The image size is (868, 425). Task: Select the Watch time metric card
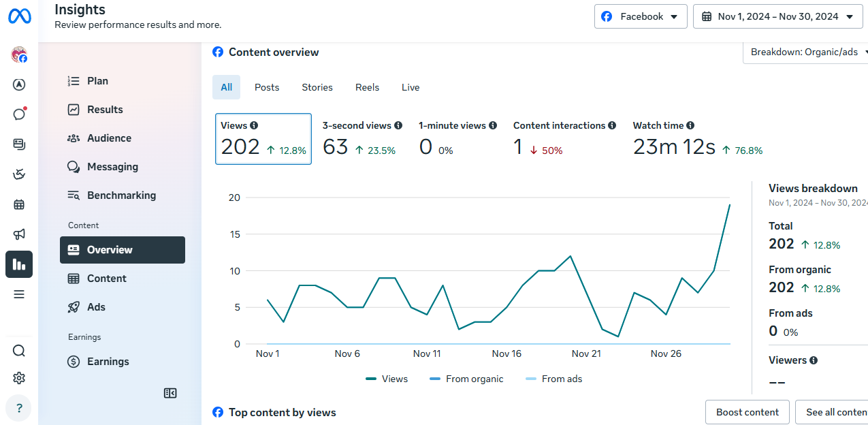pos(697,139)
